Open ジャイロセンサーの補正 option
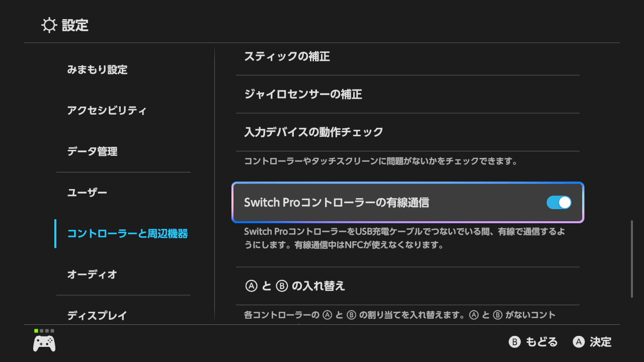Image resolution: width=644 pixels, height=362 pixels. point(408,94)
